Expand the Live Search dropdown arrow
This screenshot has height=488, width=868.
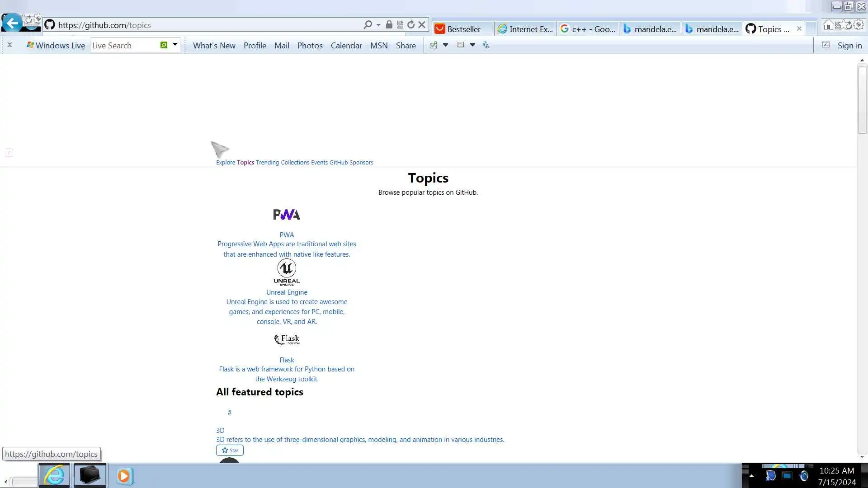(x=175, y=45)
